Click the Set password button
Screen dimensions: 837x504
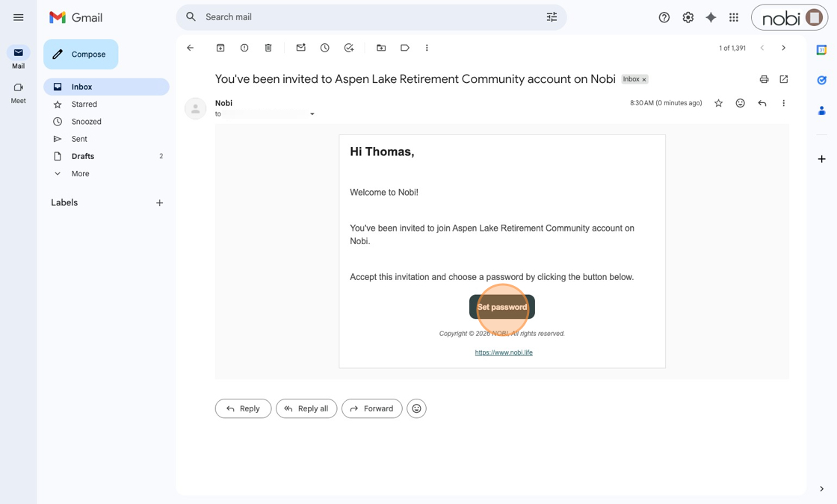pyautogui.click(x=501, y=307)
